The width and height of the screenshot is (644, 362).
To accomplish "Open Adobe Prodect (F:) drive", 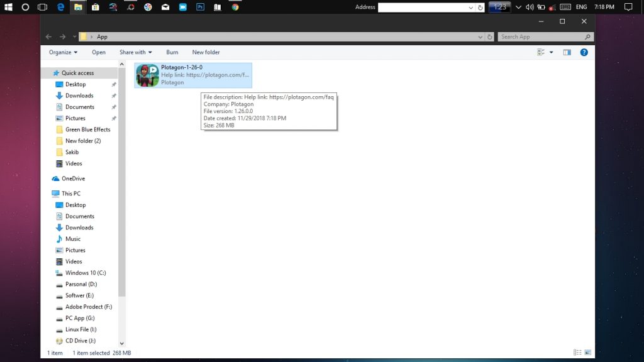I will 88,307.
